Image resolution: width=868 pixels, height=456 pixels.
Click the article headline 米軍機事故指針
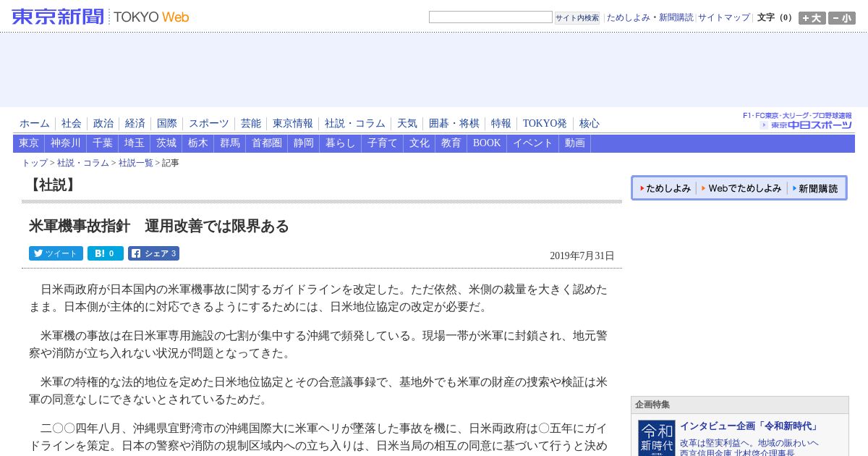(158, 227)
